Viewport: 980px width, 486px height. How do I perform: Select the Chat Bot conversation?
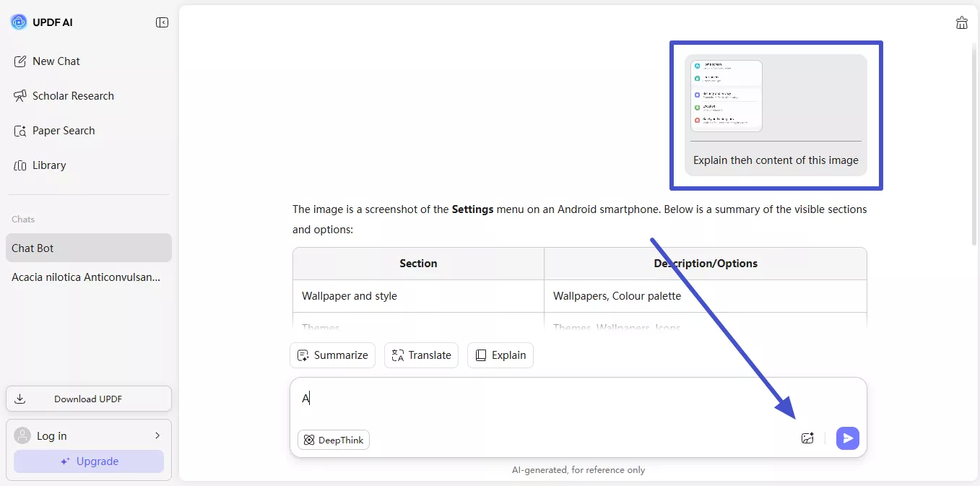tap(89, 248)
